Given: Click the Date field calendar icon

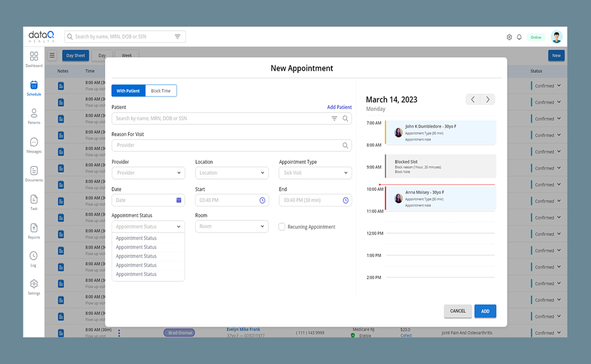Looking at the screenshot, I should [x=179, y=200].
